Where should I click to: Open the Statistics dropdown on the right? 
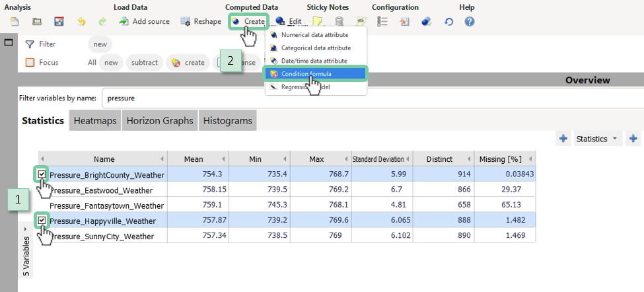tap(596, 139)
